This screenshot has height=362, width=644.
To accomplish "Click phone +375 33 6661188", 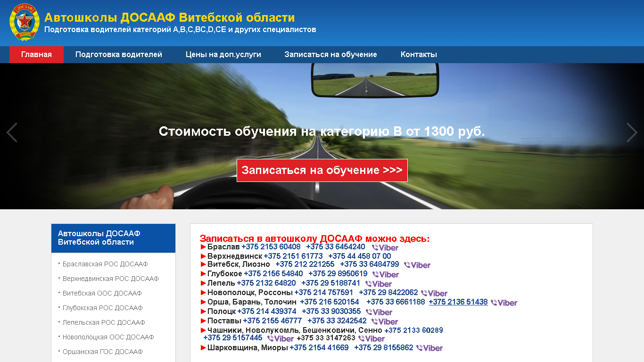I will [396, 302].
